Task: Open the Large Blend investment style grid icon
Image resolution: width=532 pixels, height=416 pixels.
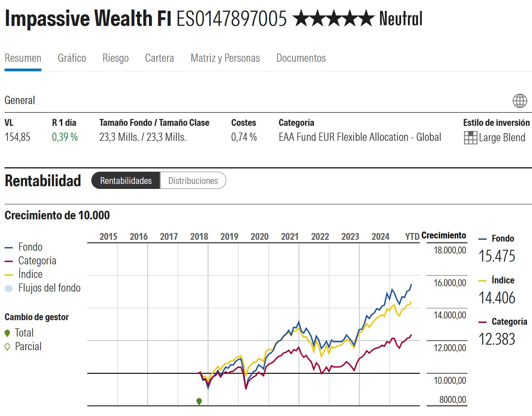Action: (470, 138)
